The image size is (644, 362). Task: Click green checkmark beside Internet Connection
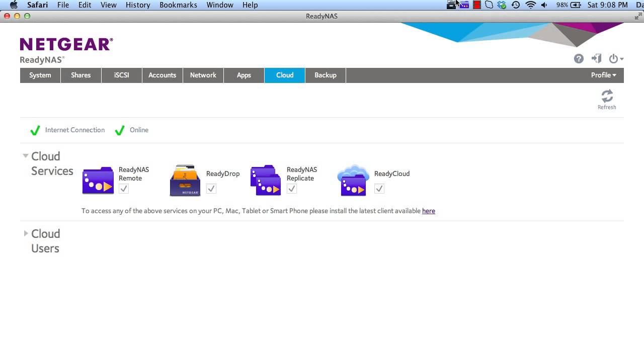pos(35,130)
